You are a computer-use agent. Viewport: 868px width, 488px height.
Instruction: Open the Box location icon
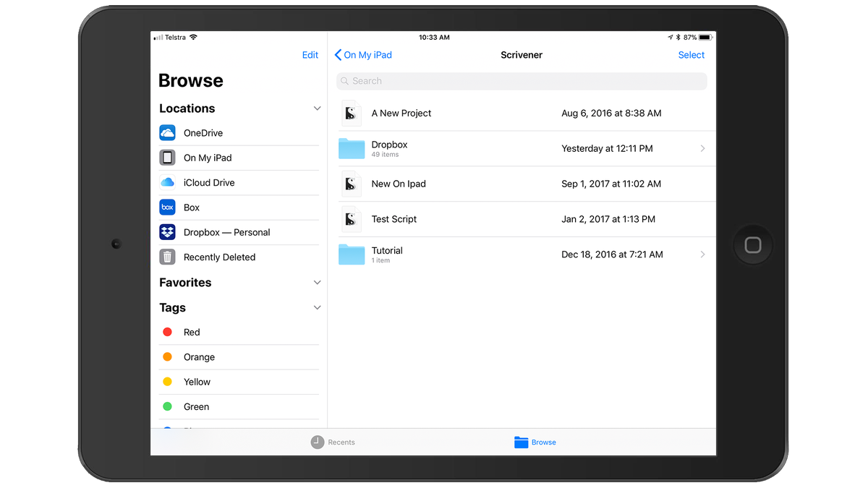167,207
